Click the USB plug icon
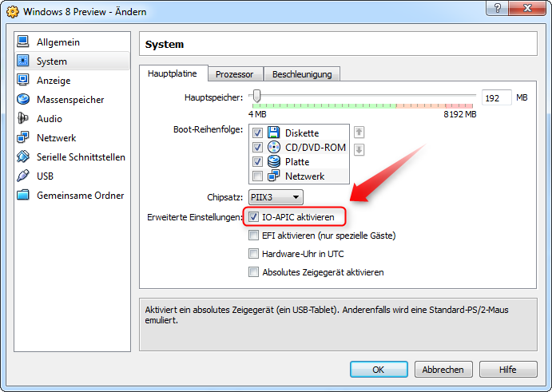The width and height of the screenshot is (552, 392). click(23, 176)
